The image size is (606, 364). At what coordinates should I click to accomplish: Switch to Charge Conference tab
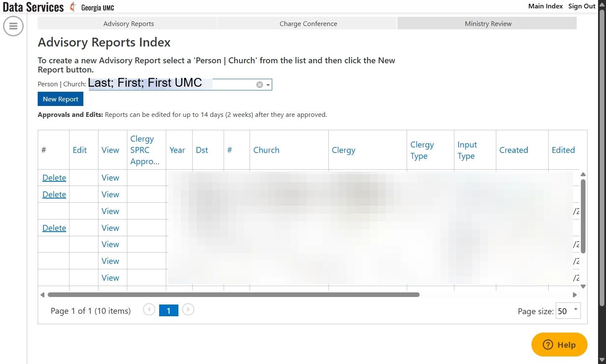308,24
